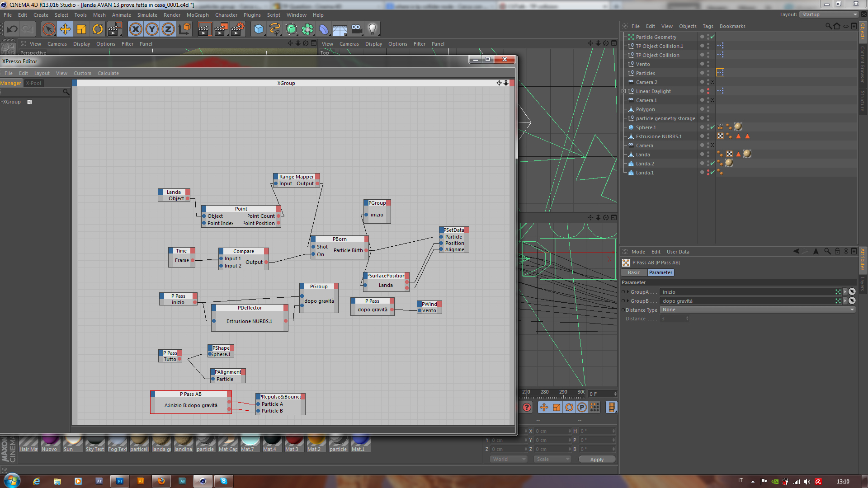Switch to Basic attributes tab
Viewport: 868px width, 488px height.
coord(634,273)
